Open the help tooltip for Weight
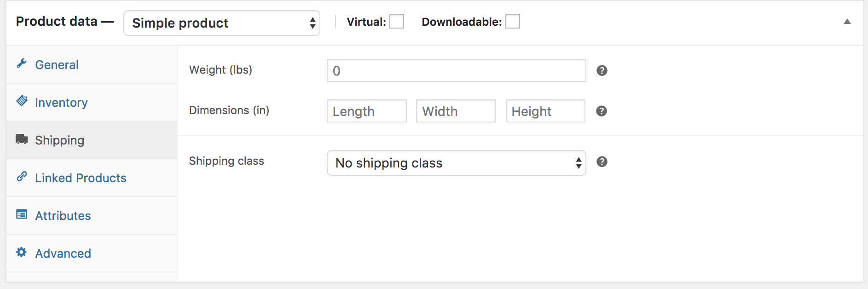The width and height of the screenshot is (868, 289). point(602,71)
